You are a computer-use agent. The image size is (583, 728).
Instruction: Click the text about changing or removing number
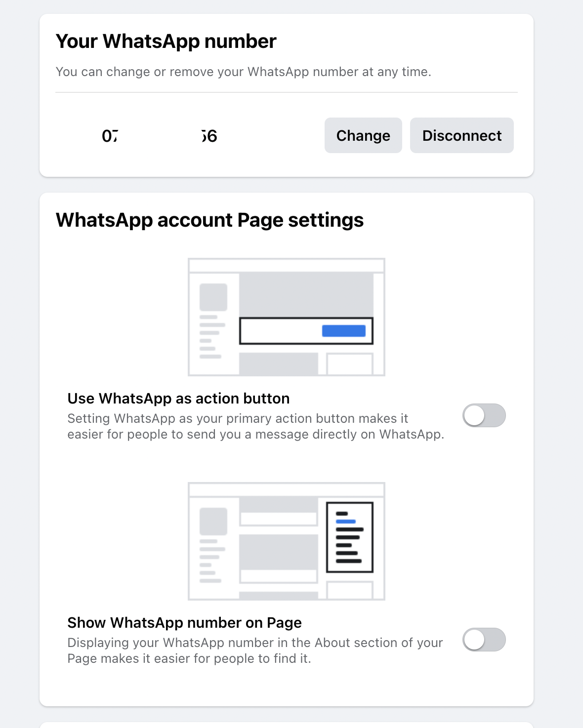coord(244,72)
